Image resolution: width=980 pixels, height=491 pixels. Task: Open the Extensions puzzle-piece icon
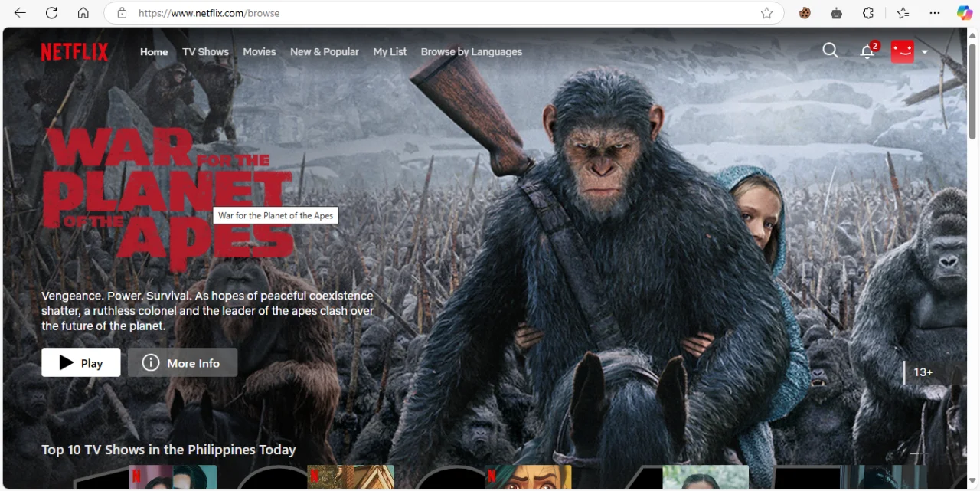[x=868, y=13]
